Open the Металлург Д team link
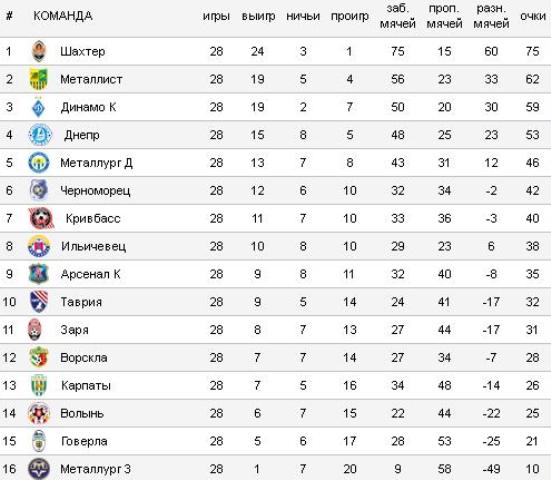Viewport: 551px width, 480px height. coord(96,163)
